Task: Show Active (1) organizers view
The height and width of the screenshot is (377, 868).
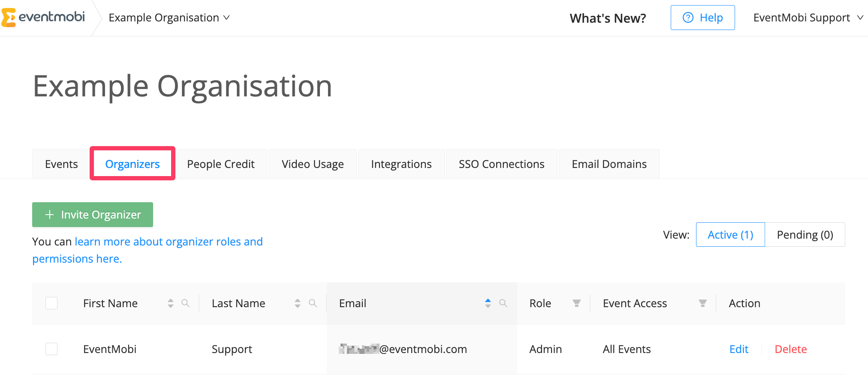Action: (x=730, y=235)
